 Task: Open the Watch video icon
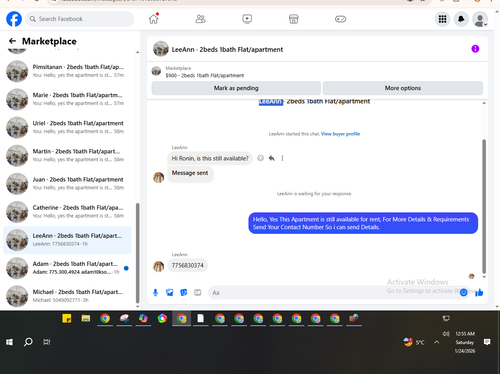[247, 19]
